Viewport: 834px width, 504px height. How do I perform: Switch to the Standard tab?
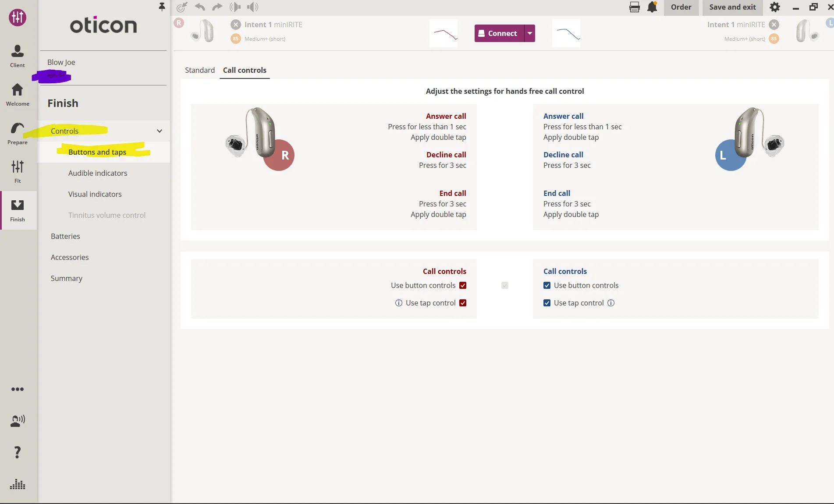click(x=200, y=70)
